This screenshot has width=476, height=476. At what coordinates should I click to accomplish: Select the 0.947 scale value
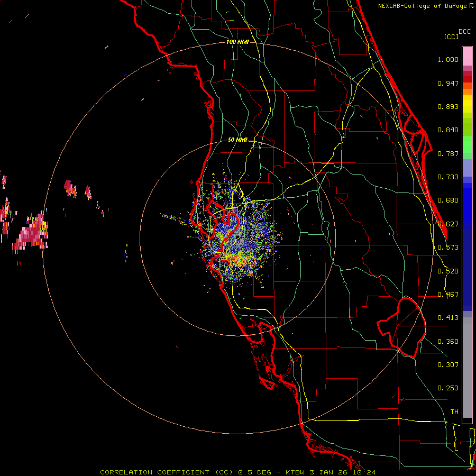pos(448,83)
